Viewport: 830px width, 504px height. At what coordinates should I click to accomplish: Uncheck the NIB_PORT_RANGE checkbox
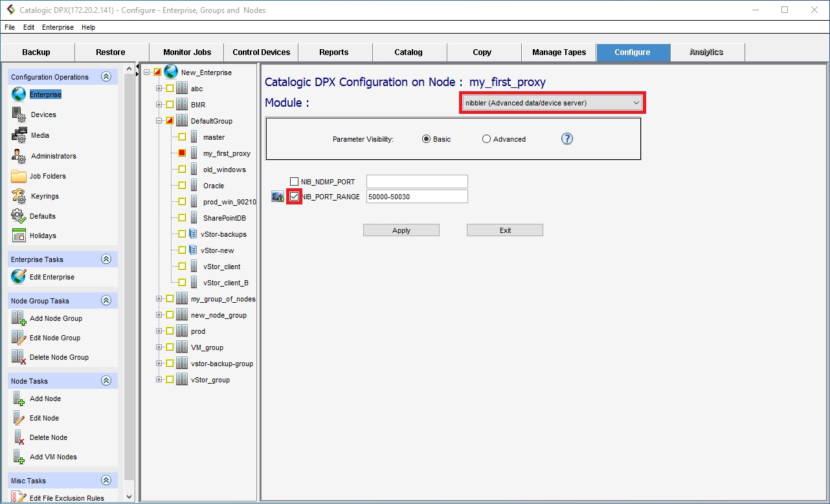point(295,197)
